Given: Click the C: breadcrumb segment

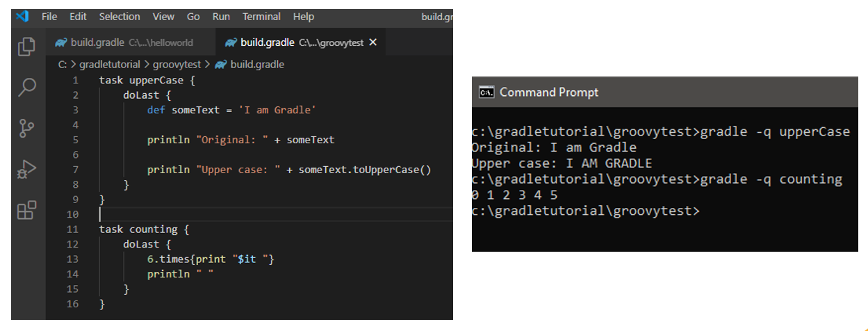Looking at the screenshot, I should tap(62, 64).
